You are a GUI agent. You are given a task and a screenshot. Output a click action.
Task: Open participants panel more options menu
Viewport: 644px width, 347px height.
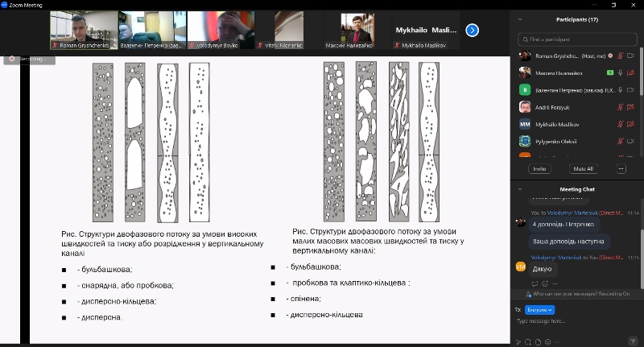pyautogui.click(x=621, y=169)
